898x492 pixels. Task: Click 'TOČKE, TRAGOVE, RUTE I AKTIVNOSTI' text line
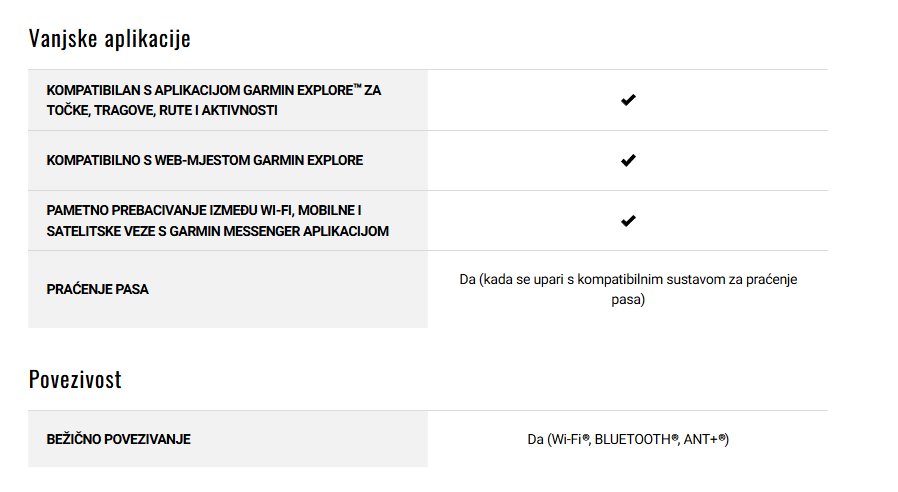coord(162,111)
